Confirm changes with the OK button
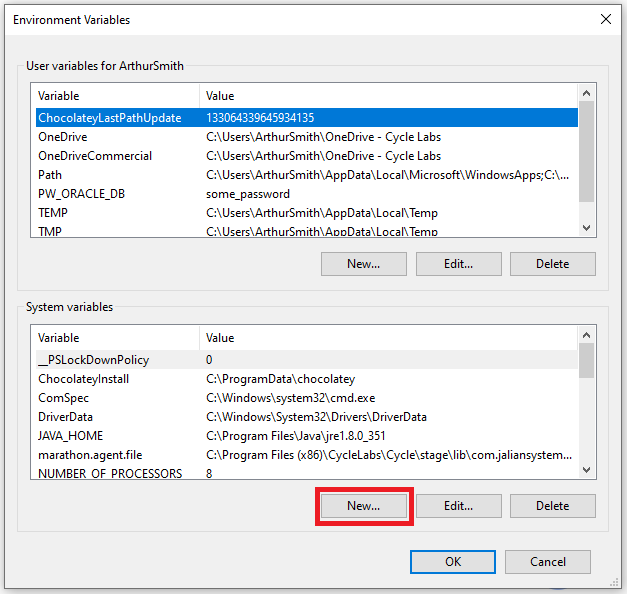The image size is (627, 594). (453, 562)
